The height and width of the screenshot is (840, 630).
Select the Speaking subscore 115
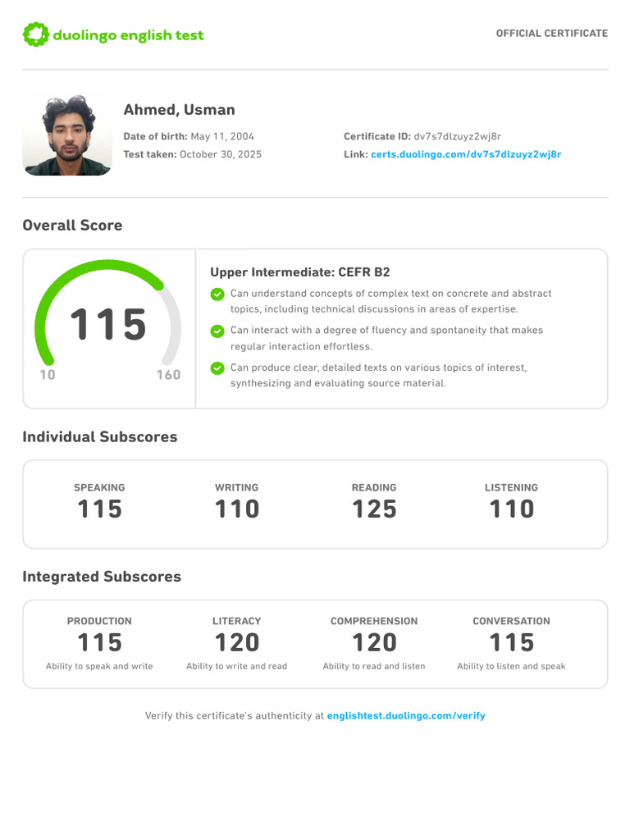[99, 509]
